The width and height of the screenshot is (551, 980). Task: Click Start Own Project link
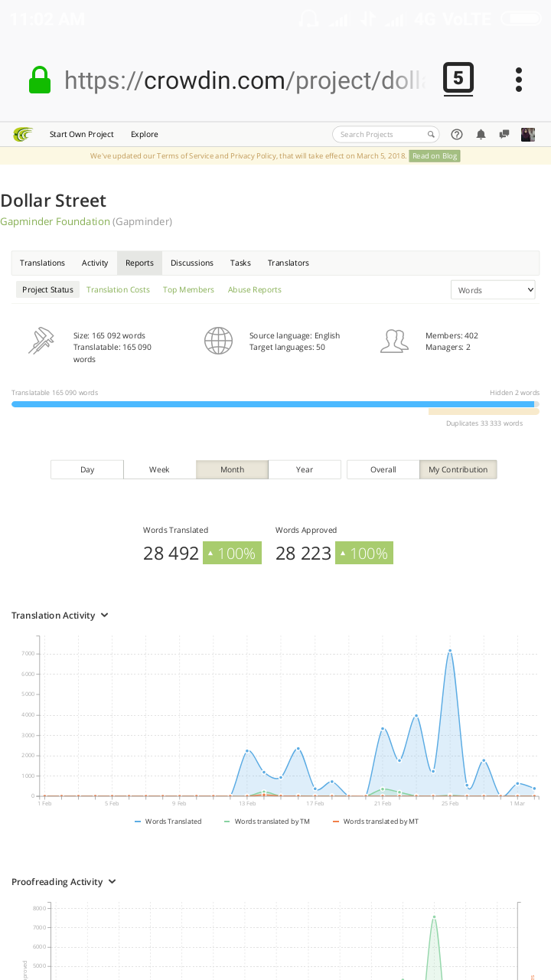click(82, 135)
